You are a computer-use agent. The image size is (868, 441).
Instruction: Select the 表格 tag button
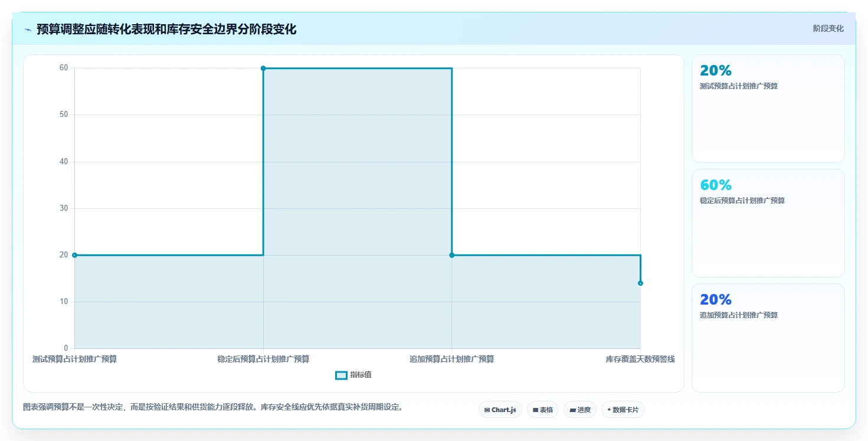[543, 410]
